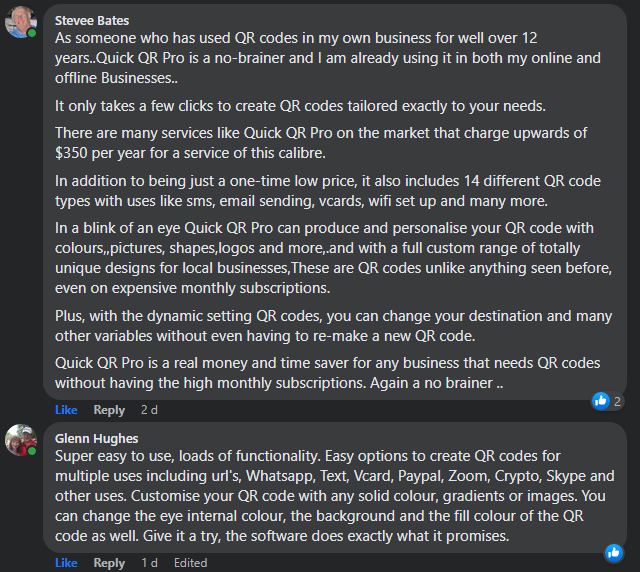The height and width of the screenshot is (572, 640).
Task: Click thumbs-up reaction icon on Glenn's comment
Action: tap(614, 553)
